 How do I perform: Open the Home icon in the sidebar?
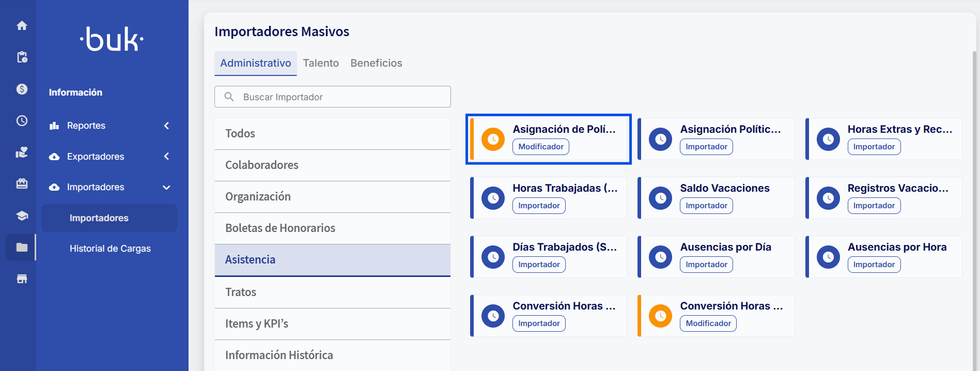pos(21,25)
